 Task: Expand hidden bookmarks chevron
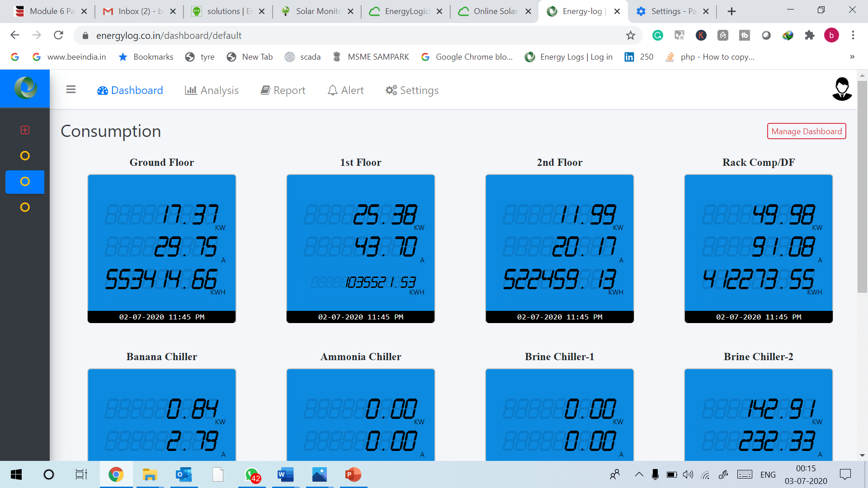[852, 57]
